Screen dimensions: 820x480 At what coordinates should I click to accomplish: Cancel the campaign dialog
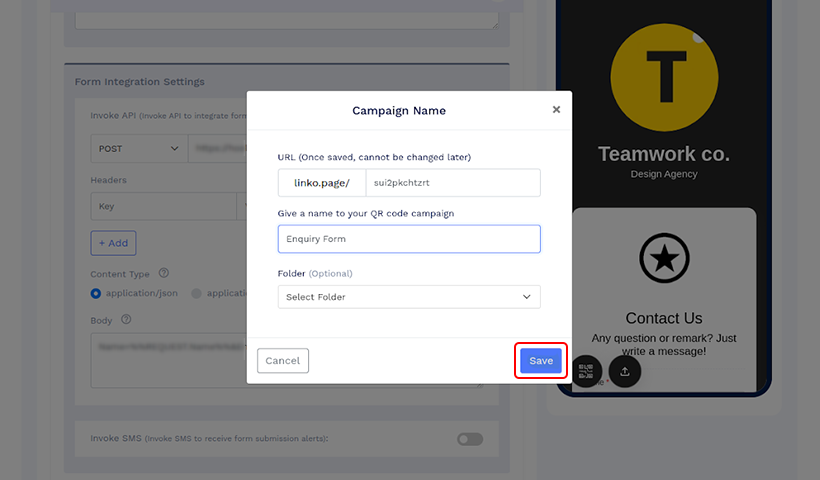(x=283, y=361)
